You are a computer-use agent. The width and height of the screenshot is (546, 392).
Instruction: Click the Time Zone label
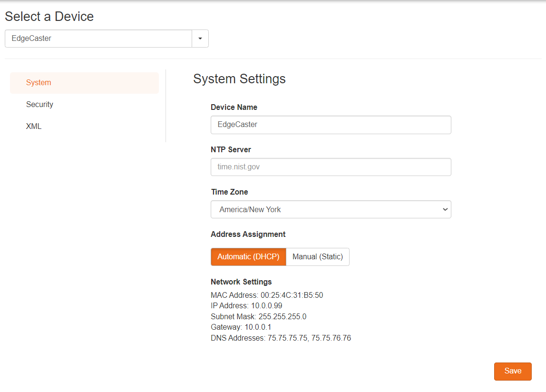click(x=229, y=192)
